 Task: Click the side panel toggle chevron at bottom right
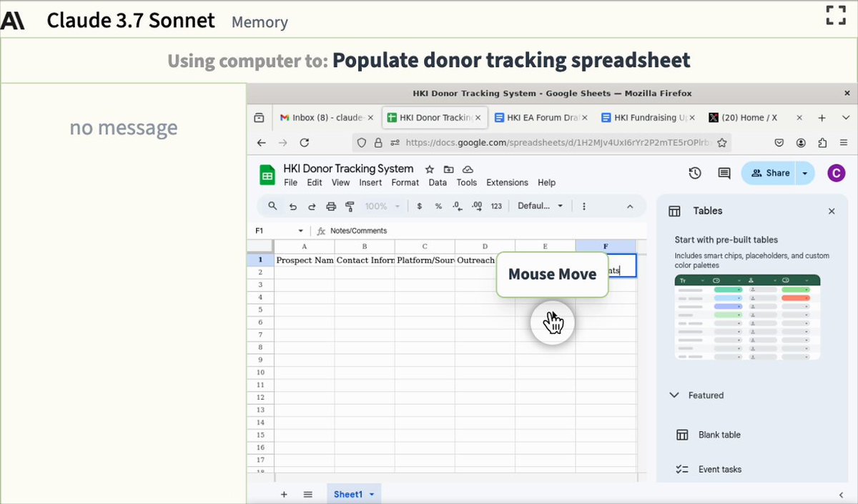point(841,494)
